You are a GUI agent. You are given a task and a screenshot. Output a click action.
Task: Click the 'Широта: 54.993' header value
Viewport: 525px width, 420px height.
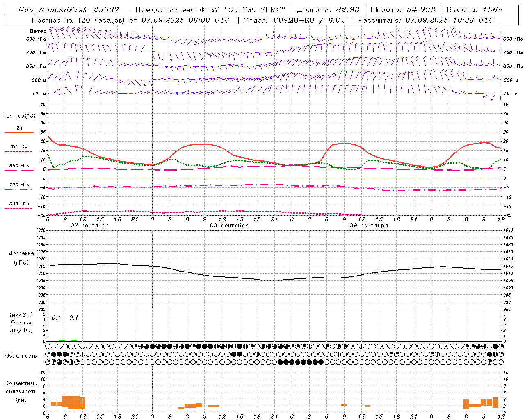(x=403, y=10)
